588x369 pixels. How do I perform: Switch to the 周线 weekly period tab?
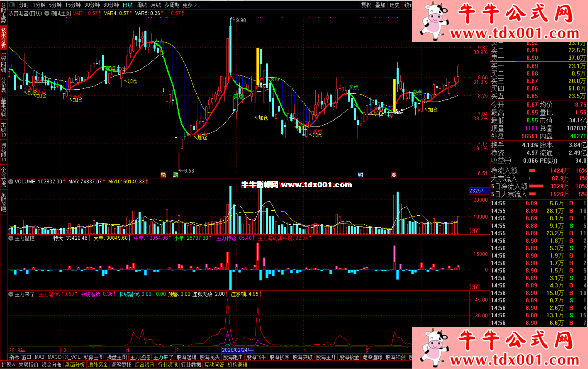coord(142,5)
